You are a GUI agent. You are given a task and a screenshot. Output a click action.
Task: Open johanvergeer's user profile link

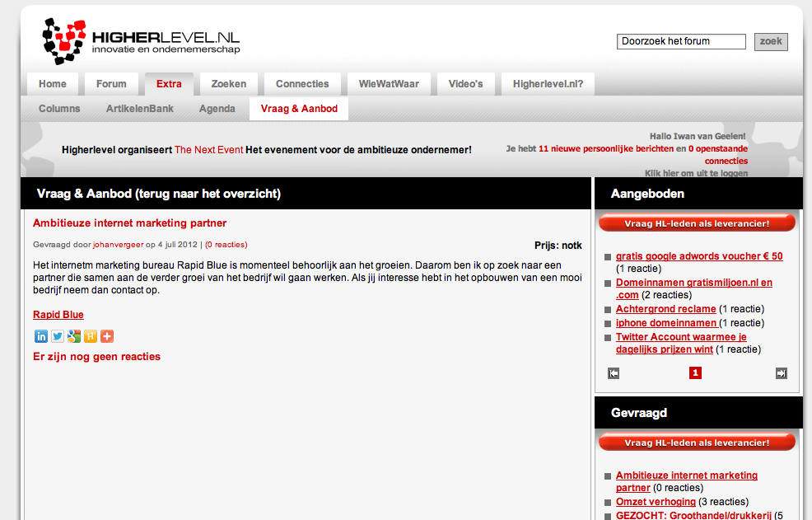pyautogui.click(x=119, y=245)
